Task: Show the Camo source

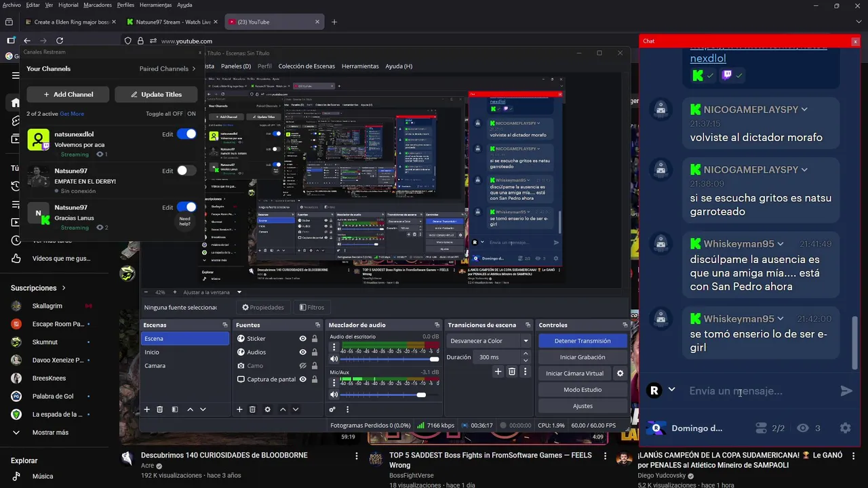Action: point(303,366)
